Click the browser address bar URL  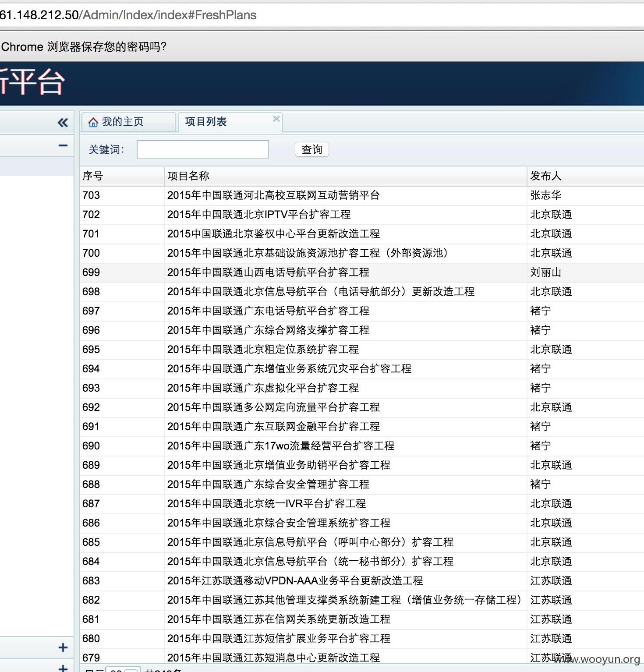128,15
